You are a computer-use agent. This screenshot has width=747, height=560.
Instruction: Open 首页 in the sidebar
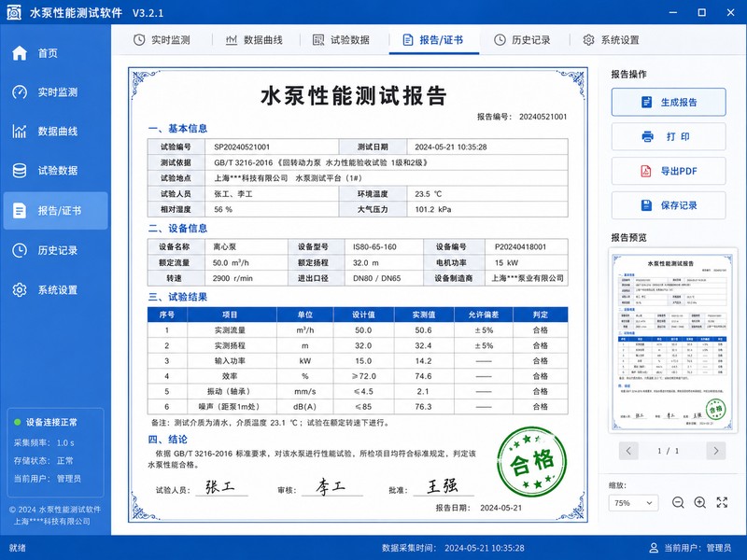pos(55,53)
